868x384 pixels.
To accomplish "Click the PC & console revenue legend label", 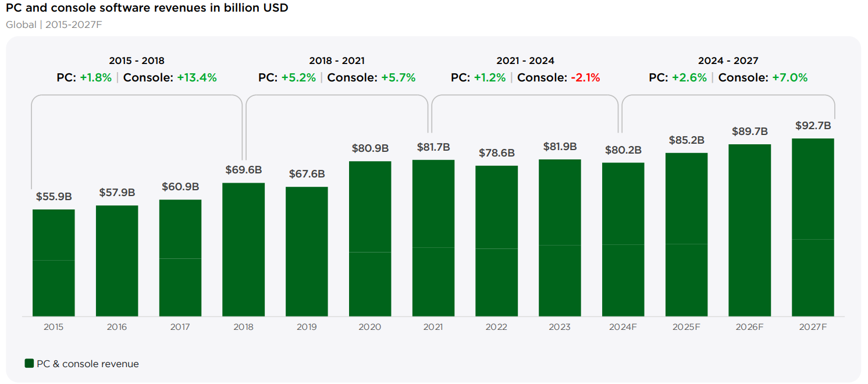I will coord(88,364).
